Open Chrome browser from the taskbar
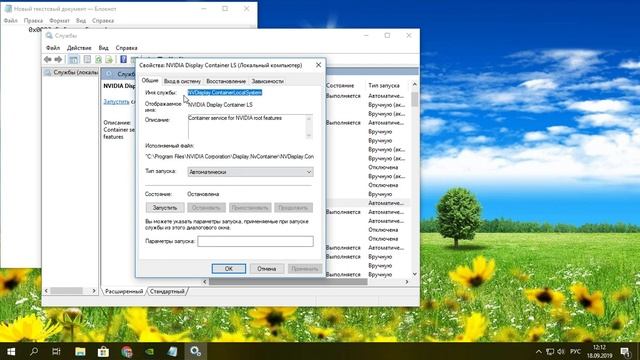640x360 pixels. (127, 351)
